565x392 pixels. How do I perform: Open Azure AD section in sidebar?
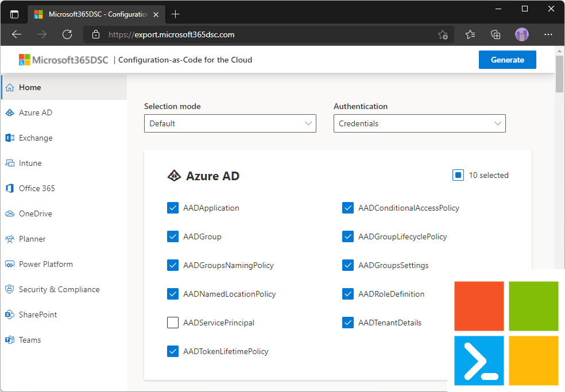pos(64,112)
